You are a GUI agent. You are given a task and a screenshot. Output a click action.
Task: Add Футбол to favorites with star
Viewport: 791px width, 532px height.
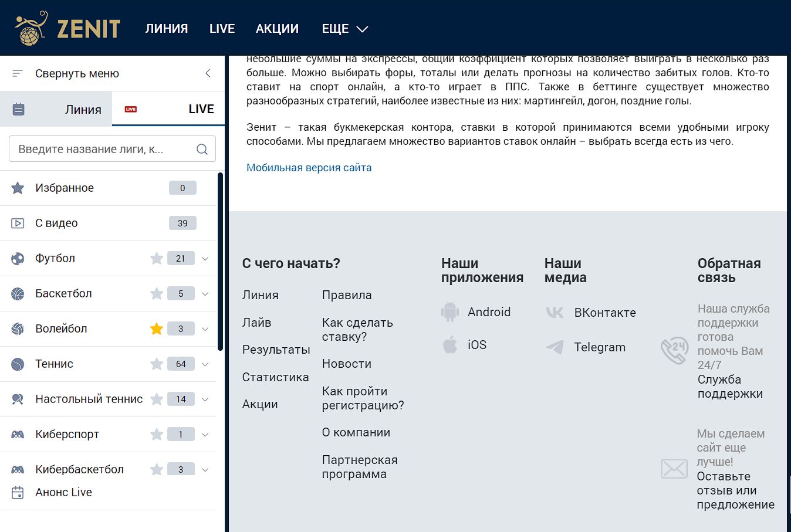tap(157, 258)
